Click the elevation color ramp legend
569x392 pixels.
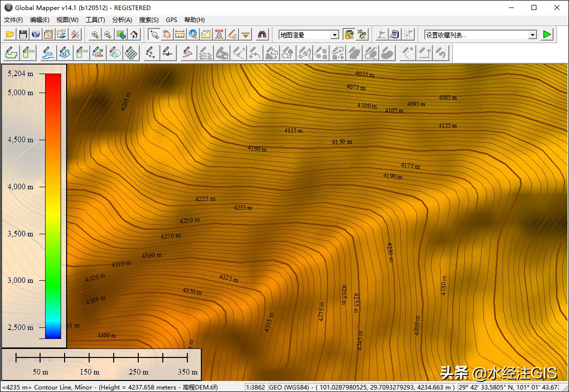tap(53, 206)
